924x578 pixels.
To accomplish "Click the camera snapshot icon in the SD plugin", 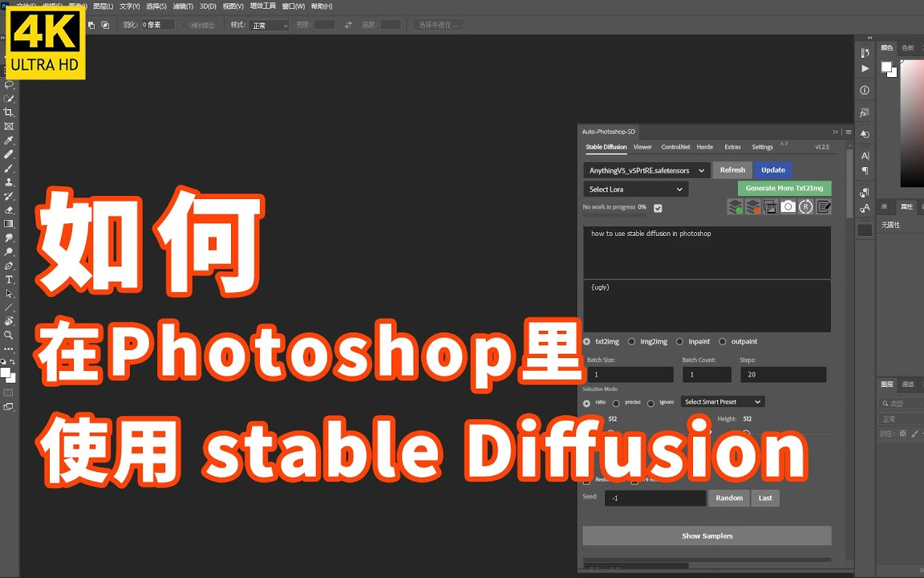I will [788, 206].
